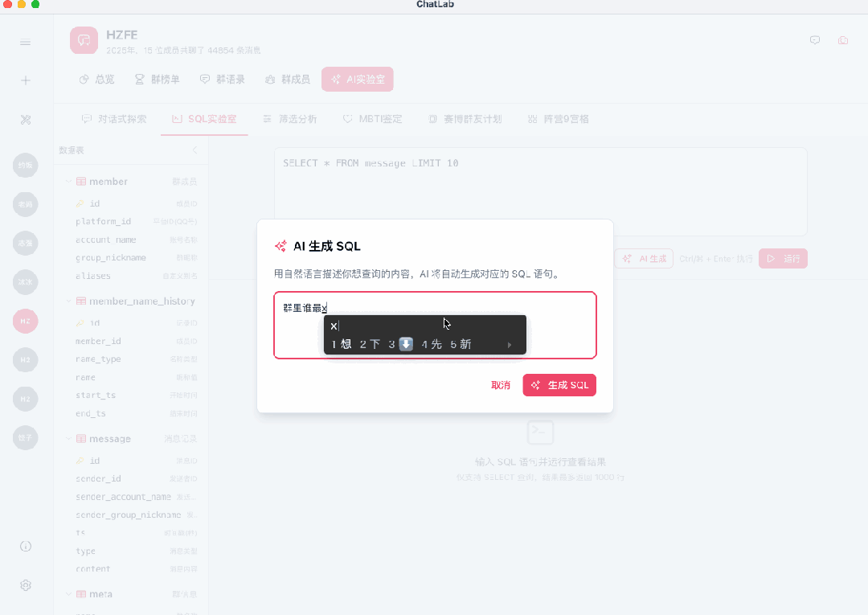Image resolution: width=868 pixels, height=615 pixels.
Task: Collapse the message table in the schema tree
Action: pyautogui.click(x=68, y=438)
